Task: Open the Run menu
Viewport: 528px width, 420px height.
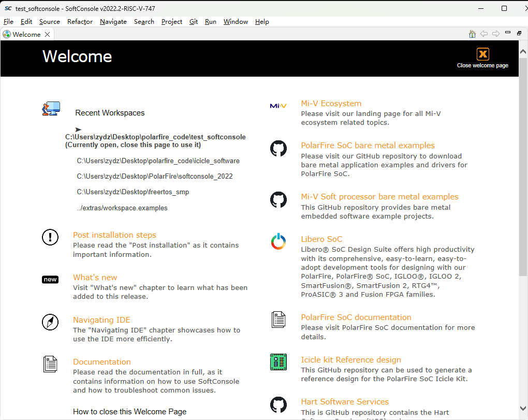Action: pyautogui.click(x=211, y=22)
